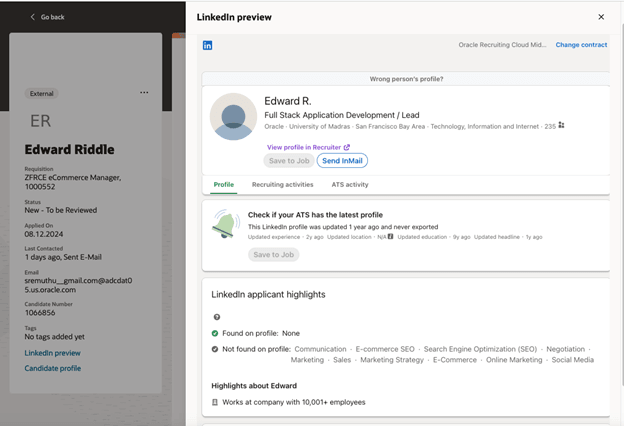Click E-commerce SEO skill text
The height and width of the screenshot is (426, 624).
pos(385,349)
